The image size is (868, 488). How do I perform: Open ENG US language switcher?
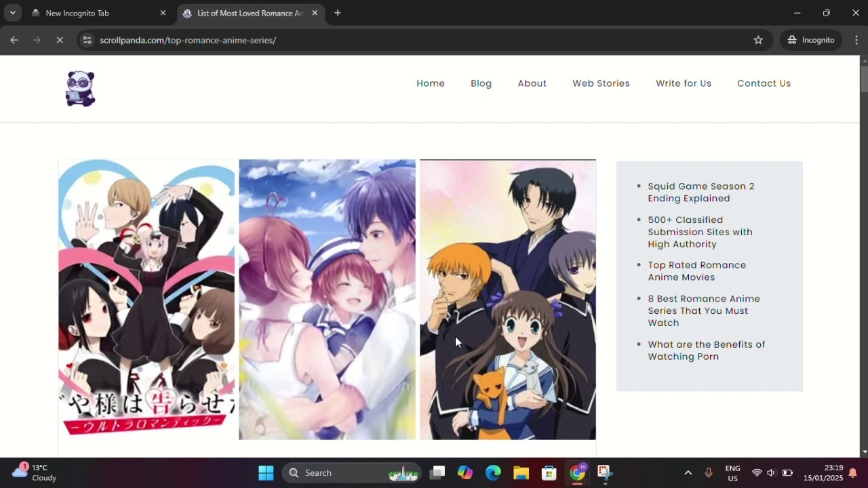732,473
